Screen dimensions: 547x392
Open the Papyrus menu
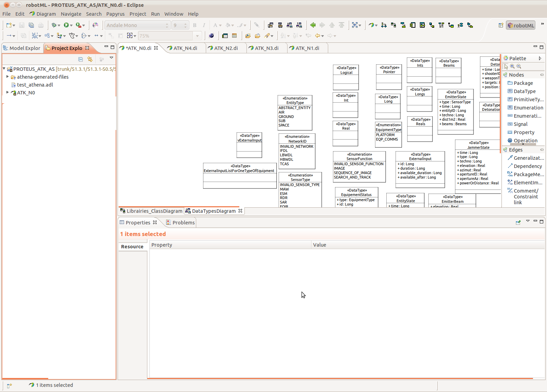(115, 14)
